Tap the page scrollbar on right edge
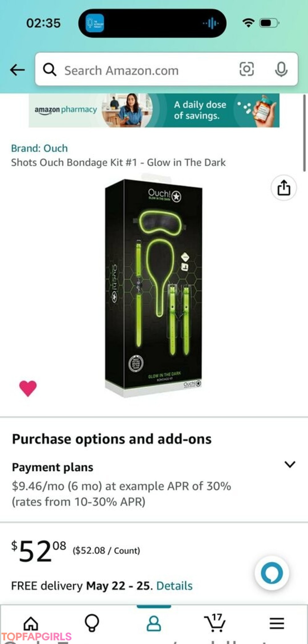 304,133
